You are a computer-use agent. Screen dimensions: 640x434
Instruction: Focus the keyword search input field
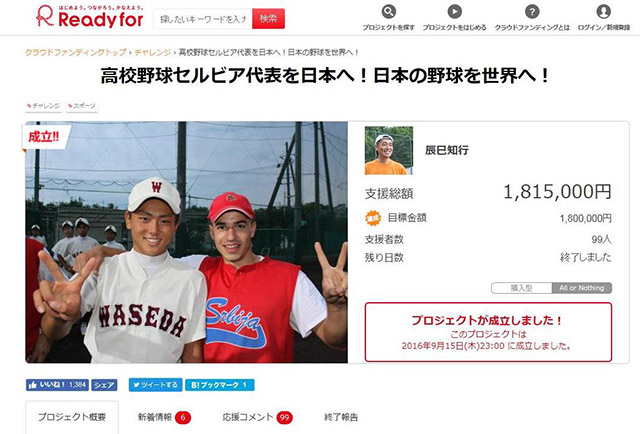point(203,19)
